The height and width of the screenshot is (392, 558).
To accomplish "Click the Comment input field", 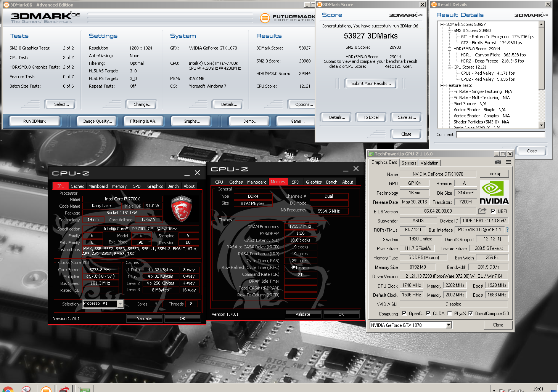I will tap(500, 134).
